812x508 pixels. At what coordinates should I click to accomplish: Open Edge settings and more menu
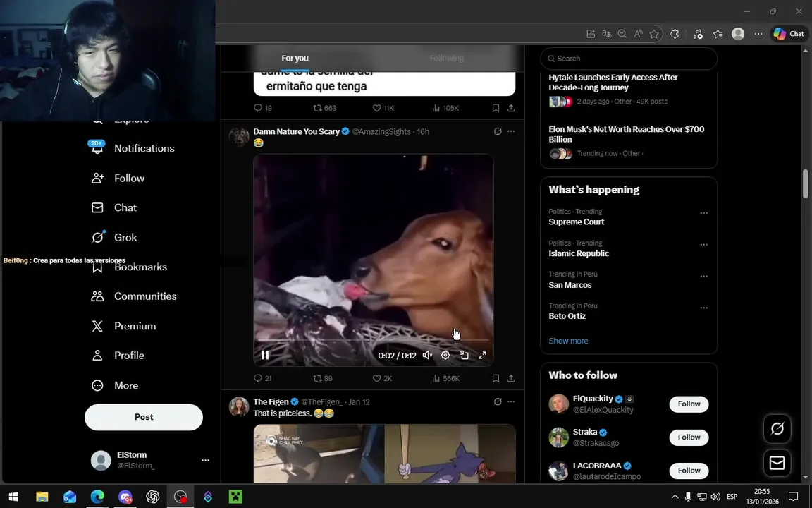758,34
